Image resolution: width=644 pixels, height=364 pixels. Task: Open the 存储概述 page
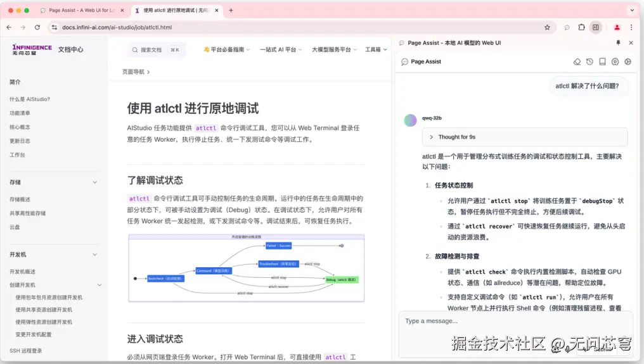[x=20, y=199]
